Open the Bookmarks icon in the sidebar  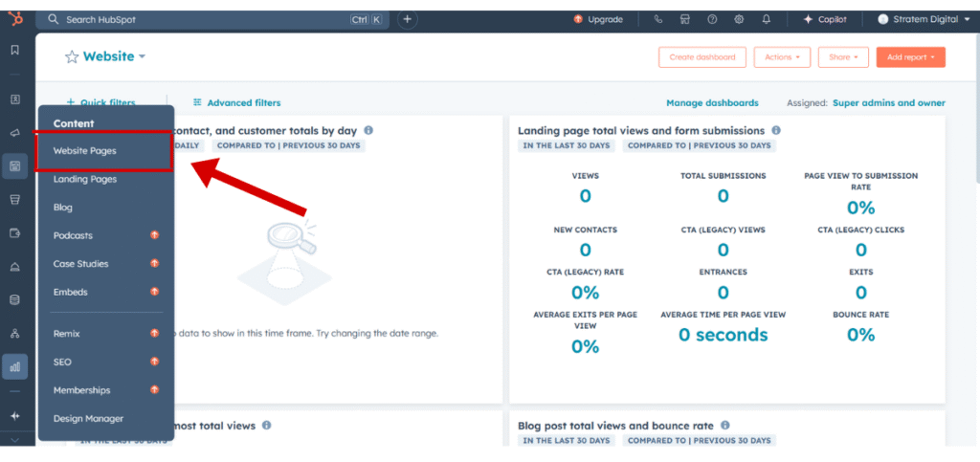click(x=15, y=50)
